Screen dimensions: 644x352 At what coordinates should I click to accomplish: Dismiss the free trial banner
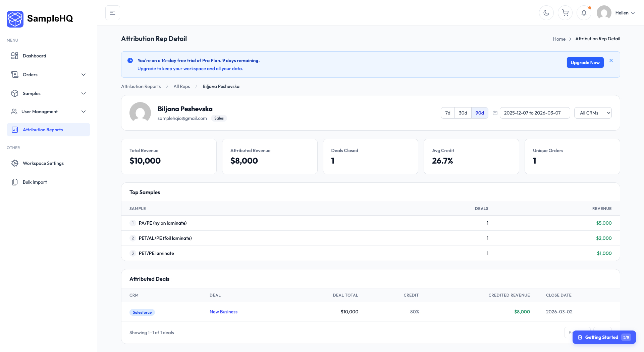[x=611, y=61]
